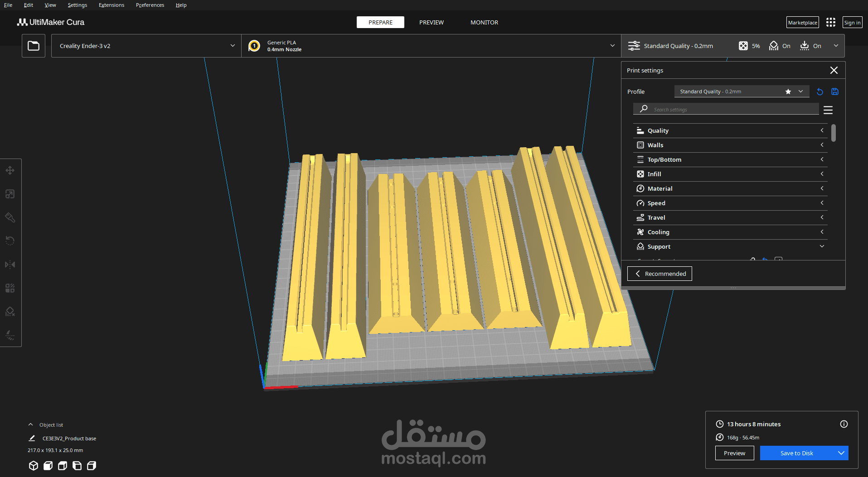Click the Search settings input field
Screen dimensions: 868x477
tap(726, 109)
